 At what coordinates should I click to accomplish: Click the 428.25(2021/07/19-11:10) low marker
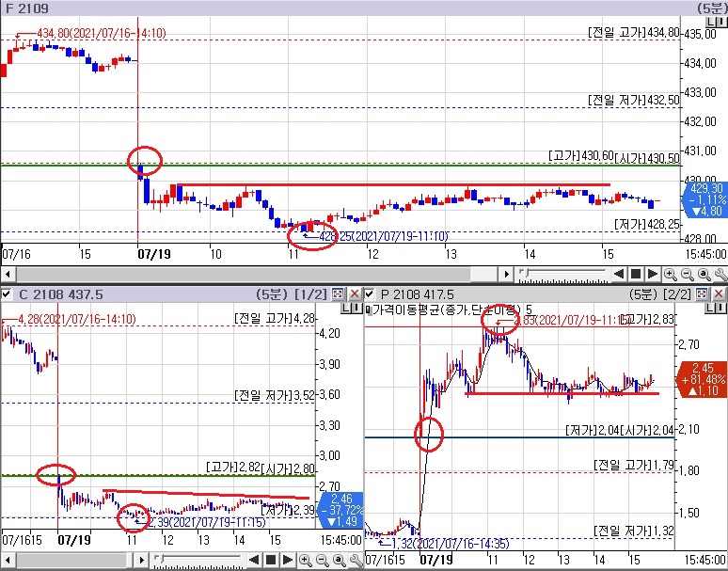tap(384, 236)
